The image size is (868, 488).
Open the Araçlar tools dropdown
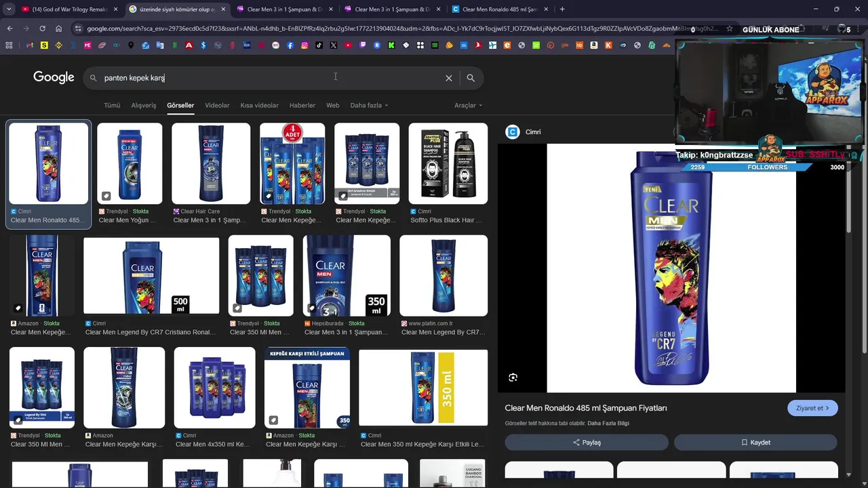click(468, 105)
